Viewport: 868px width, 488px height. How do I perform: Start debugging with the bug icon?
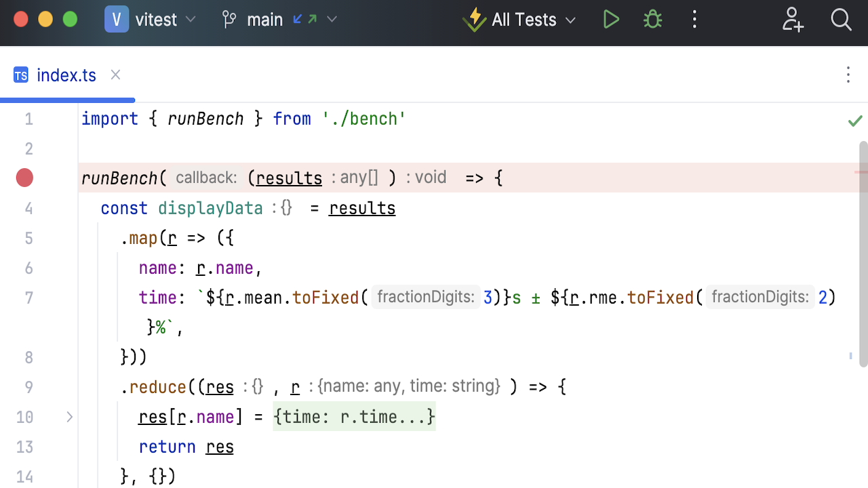[x=652, y=19]
